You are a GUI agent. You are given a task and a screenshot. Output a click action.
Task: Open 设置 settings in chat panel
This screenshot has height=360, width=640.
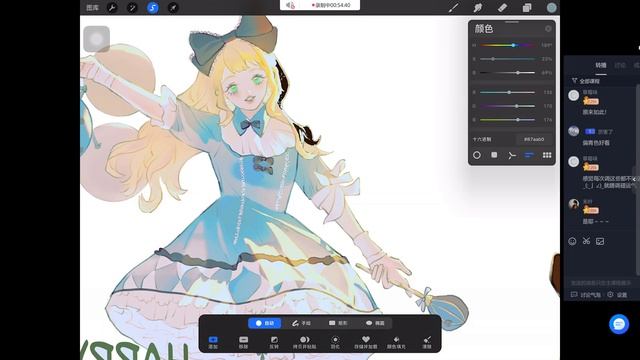point(617,295)
